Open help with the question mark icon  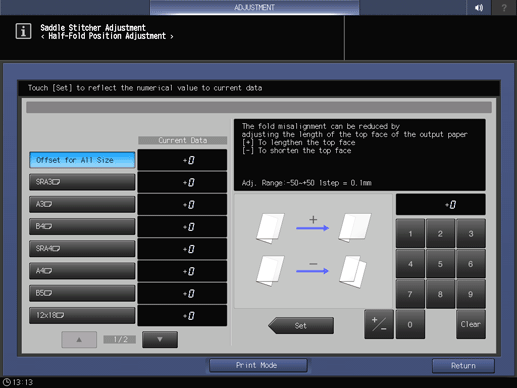504,7
